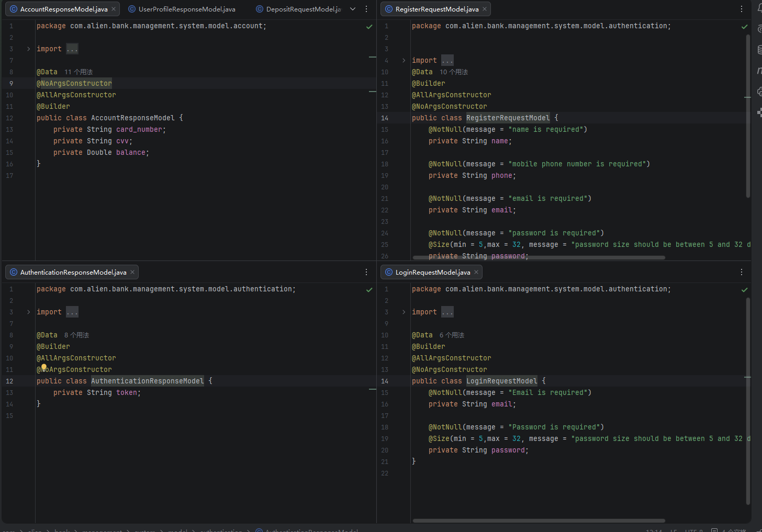Click the card_number field declaration
Viewport: 762px width, 532px height.
click(x=109, y=130)
